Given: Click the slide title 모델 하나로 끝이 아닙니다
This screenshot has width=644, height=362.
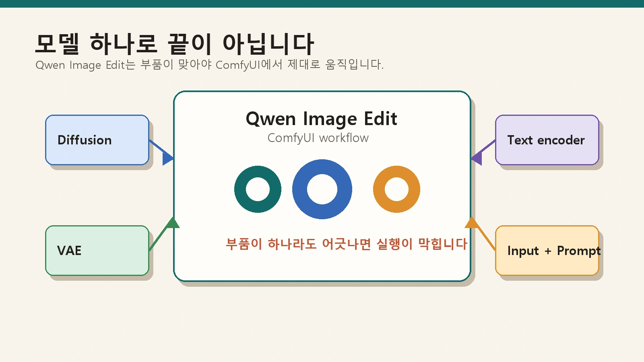Looking at the screenshot, I should click(x=174, y=44).
